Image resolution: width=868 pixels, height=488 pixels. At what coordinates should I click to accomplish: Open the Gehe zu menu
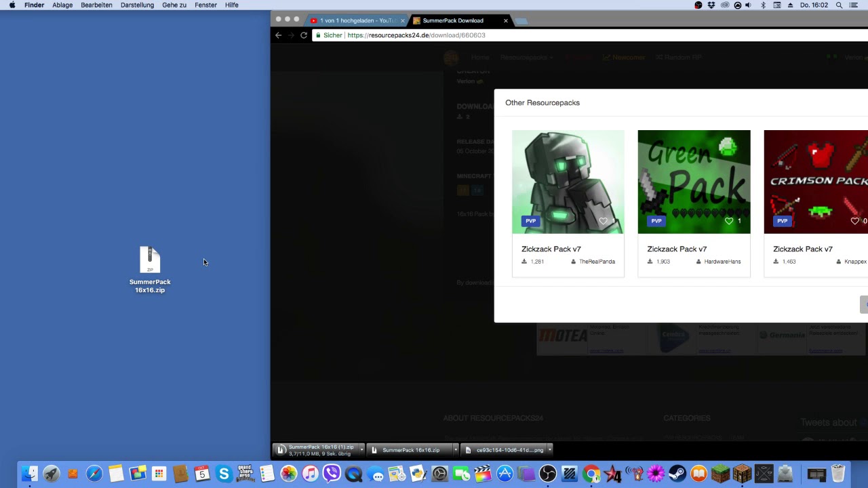[174, 5]
